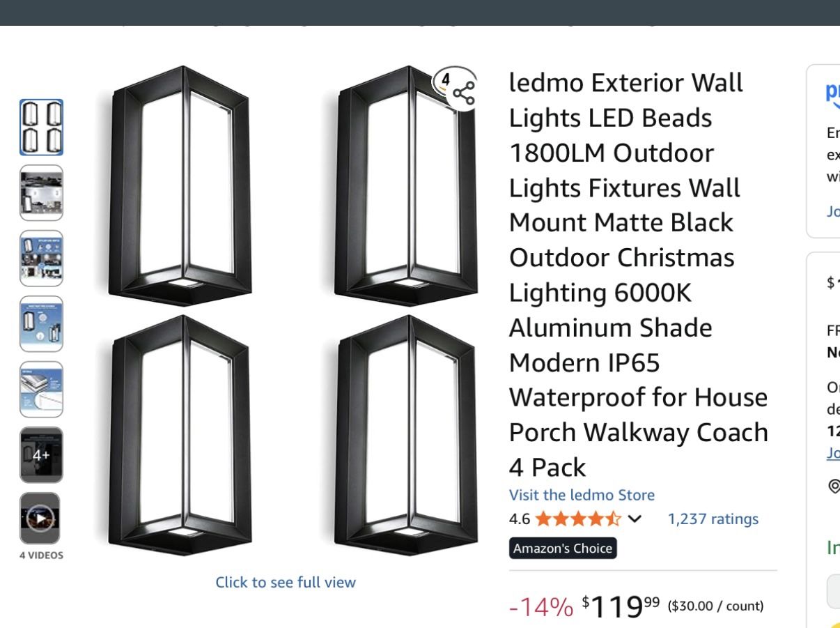Image resolution: width=840 pixels, height=628 pixels.
Task: Select the first four-pack gallery thumbnail
Action: tap(42, 127)
